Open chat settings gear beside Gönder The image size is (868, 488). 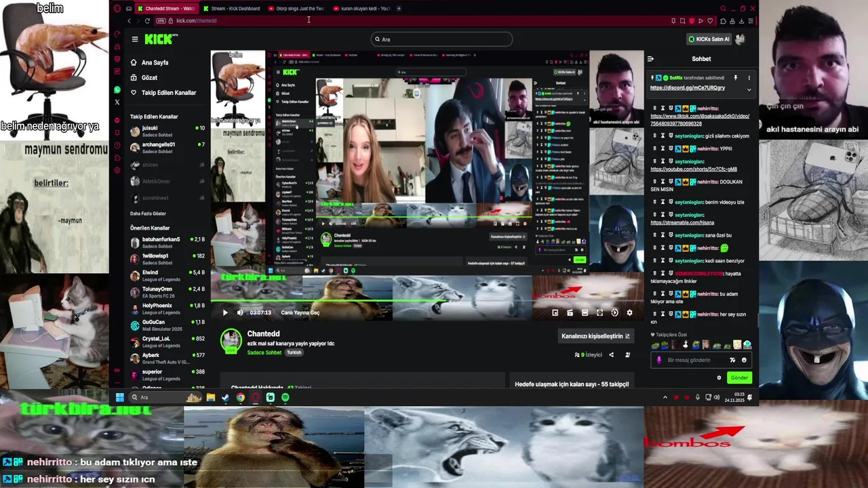(719, 378)
